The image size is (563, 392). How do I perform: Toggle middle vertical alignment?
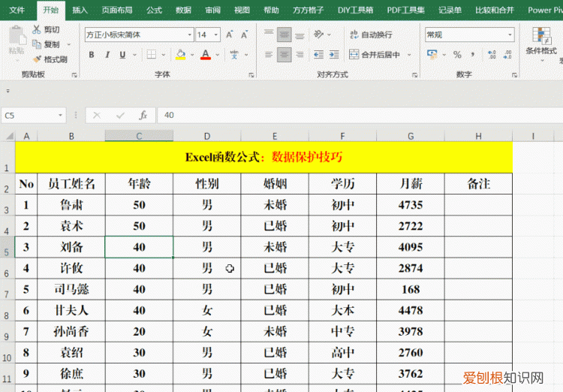coord(284,35)
